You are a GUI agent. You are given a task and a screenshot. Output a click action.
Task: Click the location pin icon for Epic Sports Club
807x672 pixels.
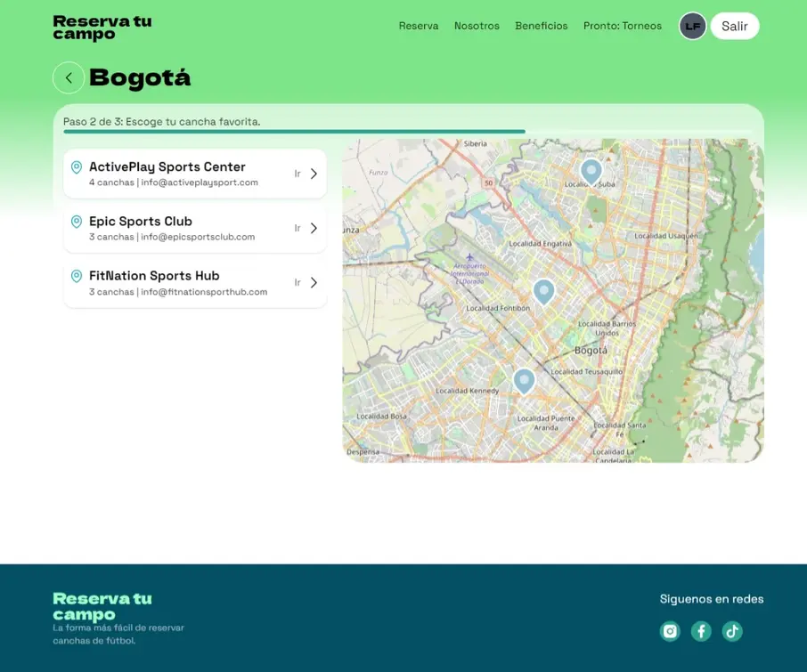click(77, 222)
